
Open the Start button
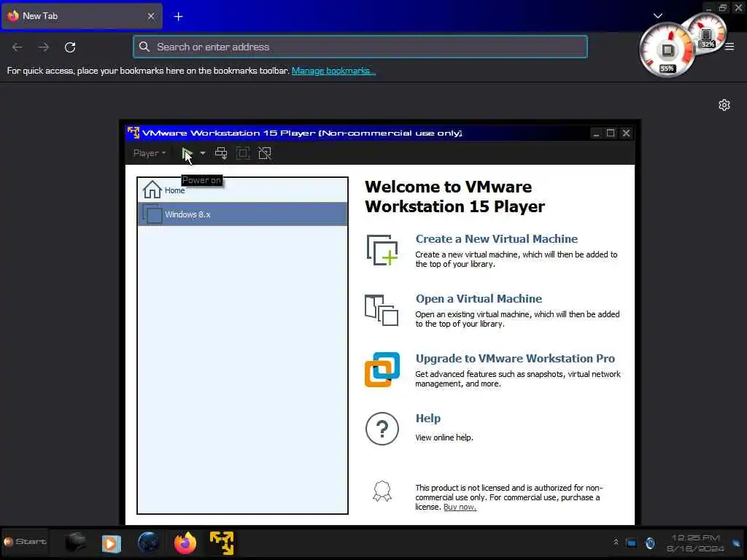pyautogui.click(x=26, y=542)
